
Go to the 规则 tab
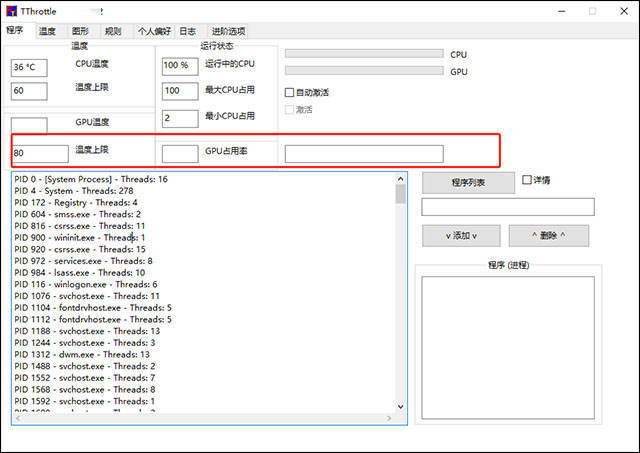tap(113, 31)
